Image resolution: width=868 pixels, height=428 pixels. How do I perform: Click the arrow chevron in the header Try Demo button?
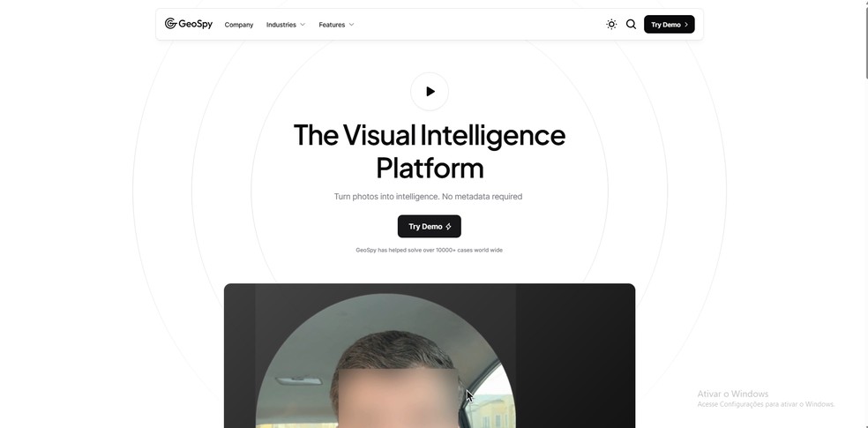686,25
